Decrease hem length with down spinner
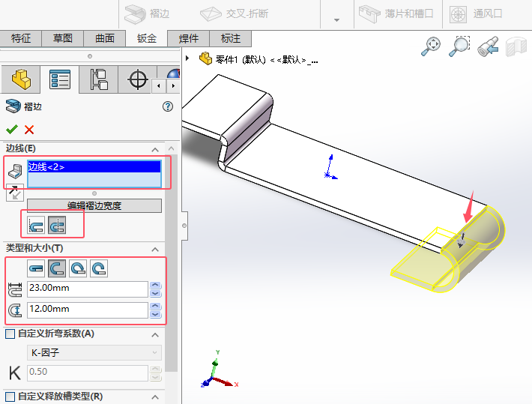 point(155,293)
